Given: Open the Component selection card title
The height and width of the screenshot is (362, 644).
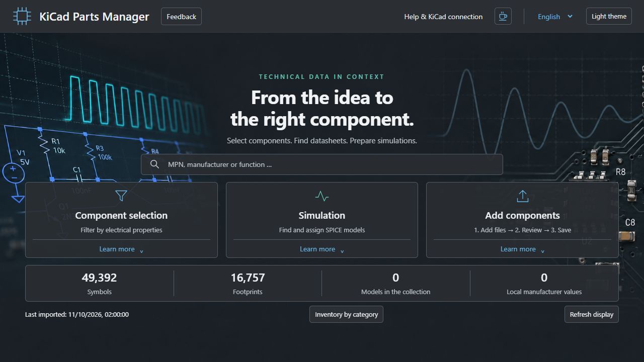Looking at the screenshot, I should click(x=121, y=215).
